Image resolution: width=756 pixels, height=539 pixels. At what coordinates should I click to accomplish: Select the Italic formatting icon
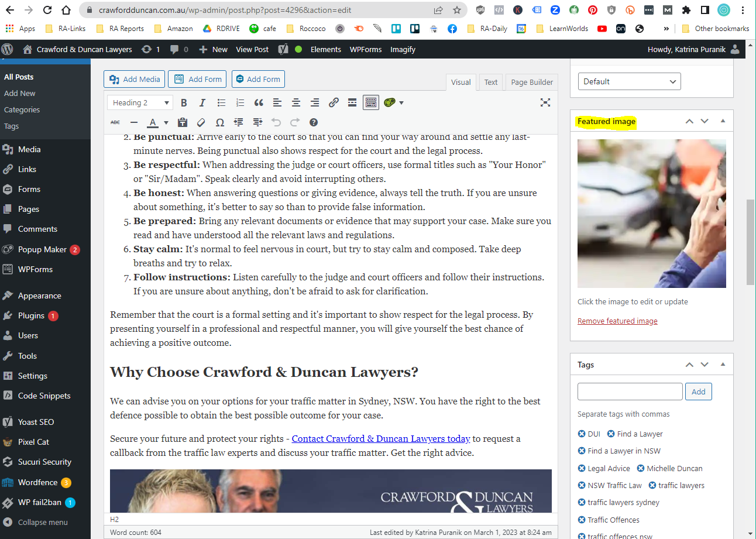coord(202,102)
